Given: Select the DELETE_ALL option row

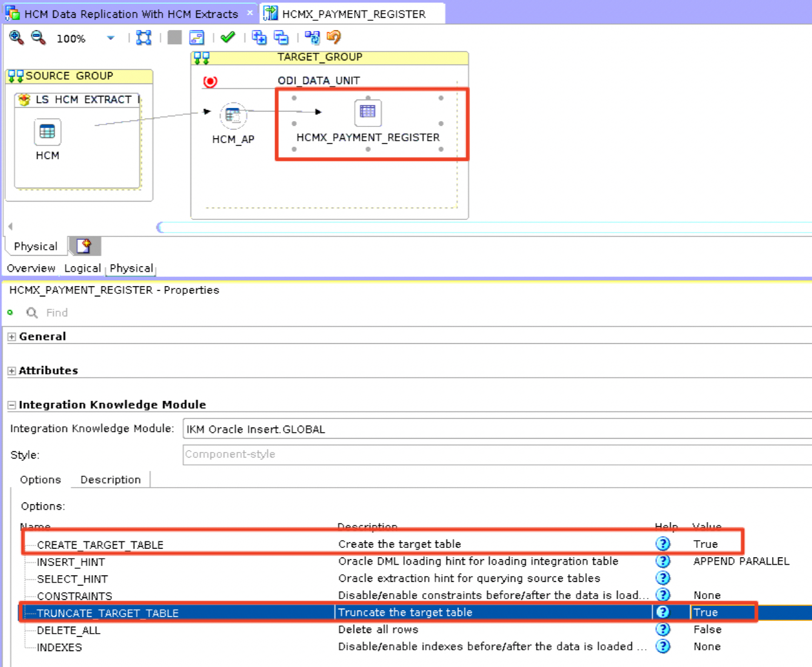Looking at the screenshot, I should pyautogui.click(x=69, y=630).
